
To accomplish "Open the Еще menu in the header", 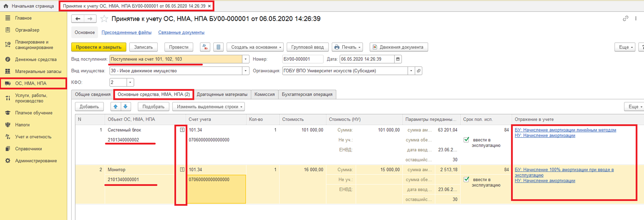I will 624,47.
